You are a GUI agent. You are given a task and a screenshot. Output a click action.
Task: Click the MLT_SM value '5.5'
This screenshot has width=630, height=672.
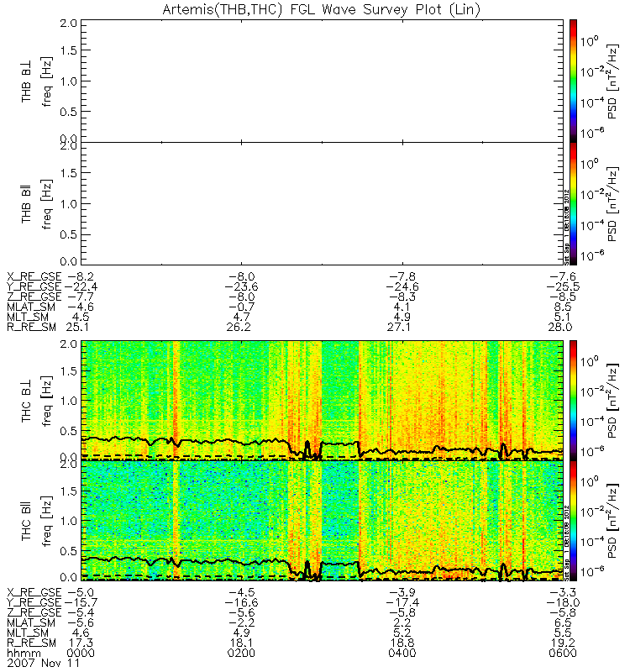click(563, 633)
